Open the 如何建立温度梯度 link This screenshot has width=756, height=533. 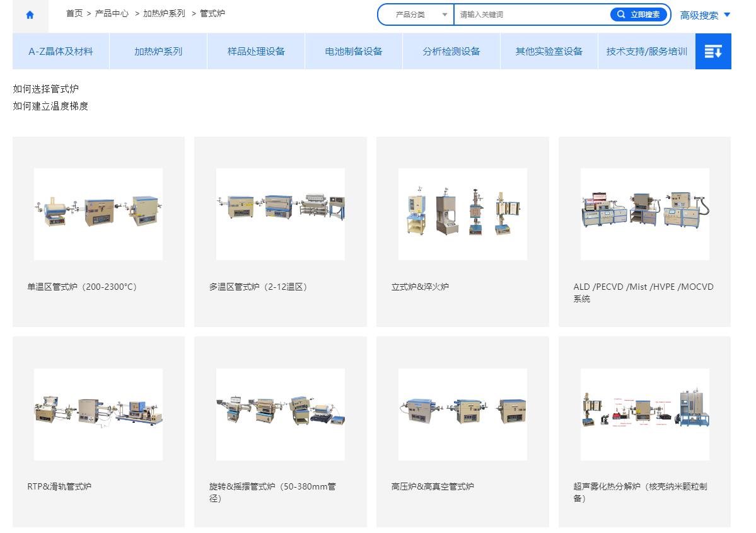click(x=50, y=106)
